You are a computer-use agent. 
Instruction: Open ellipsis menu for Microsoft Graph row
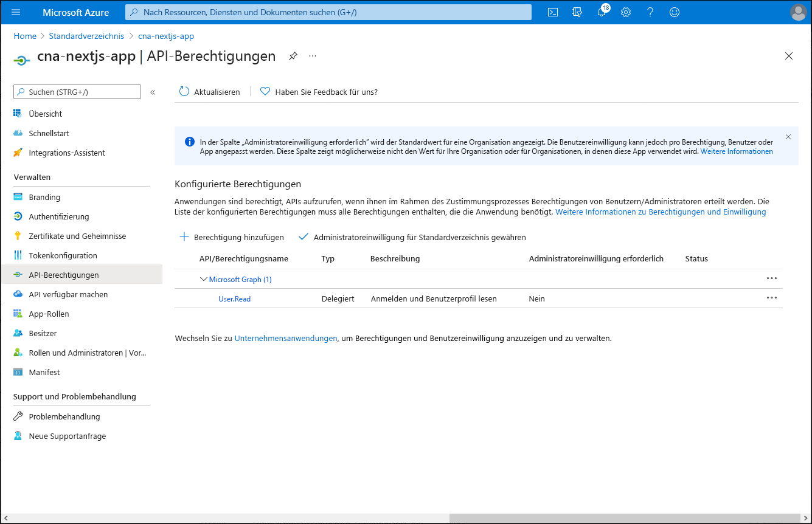[772, 278]
